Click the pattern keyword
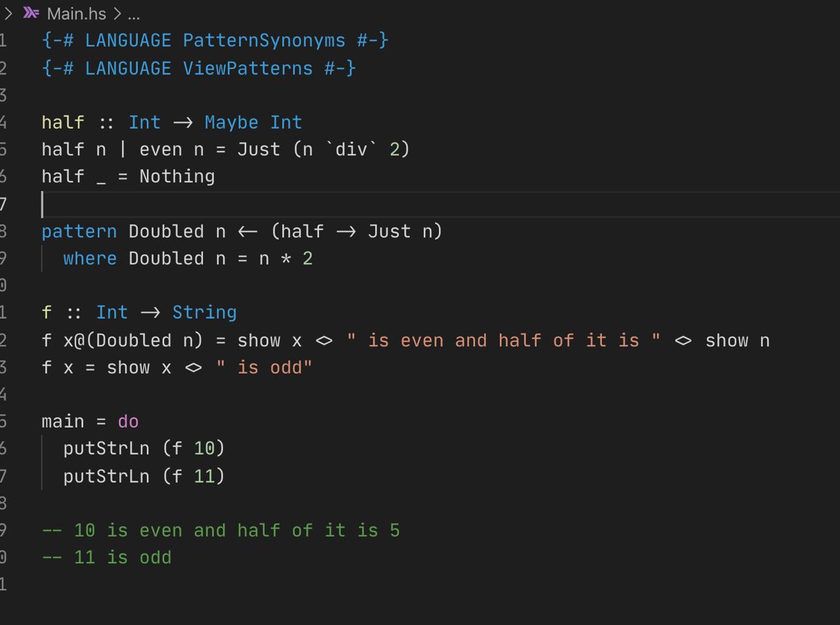840x625 pixels. point(79,232)
